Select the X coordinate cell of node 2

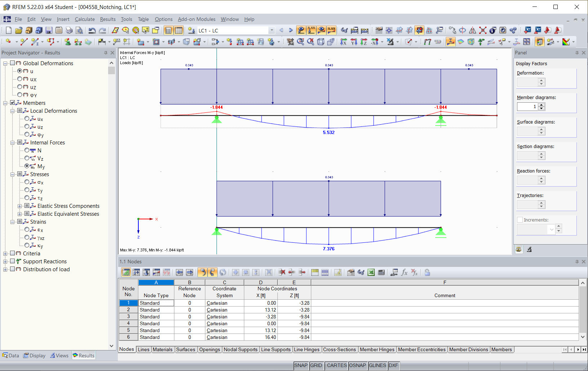coord(260,310)
